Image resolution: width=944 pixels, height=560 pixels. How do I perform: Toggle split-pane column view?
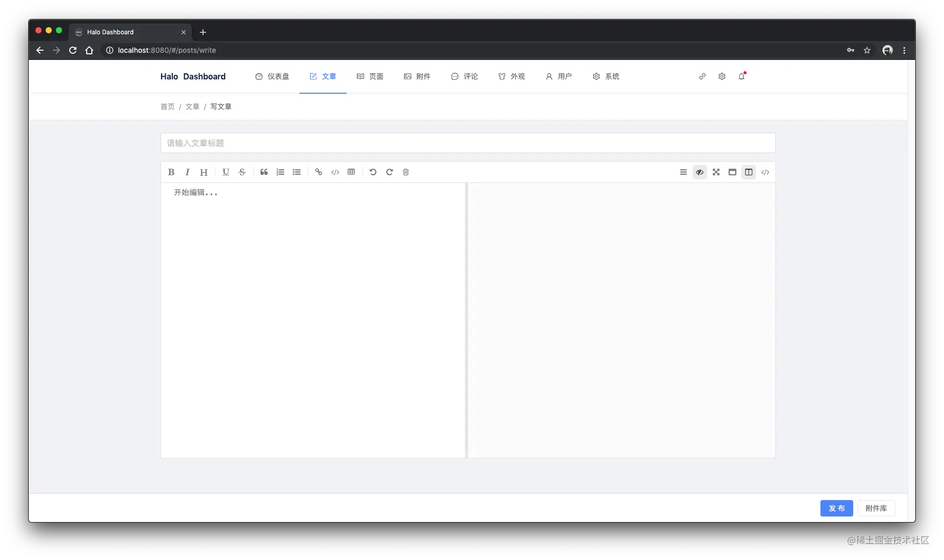click(749, 172)
